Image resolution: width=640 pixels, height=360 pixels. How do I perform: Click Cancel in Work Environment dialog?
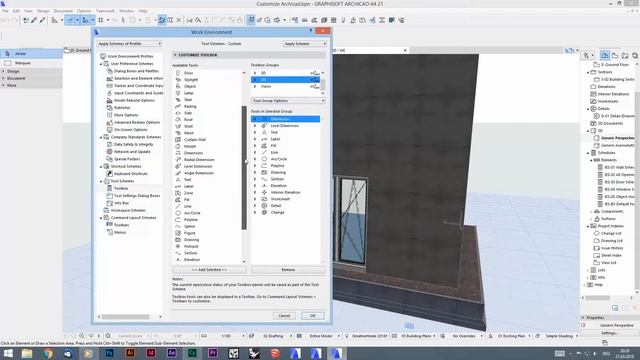284,316
